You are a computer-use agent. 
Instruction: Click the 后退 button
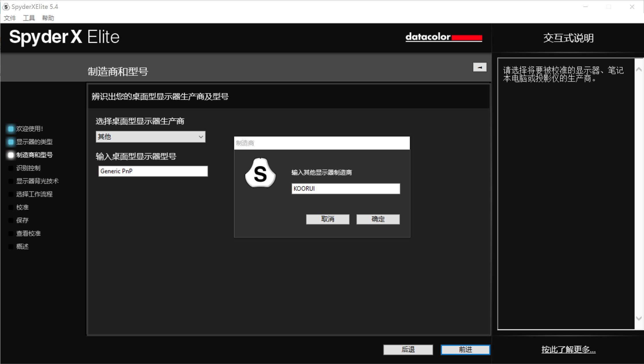[x=408, y=350]
